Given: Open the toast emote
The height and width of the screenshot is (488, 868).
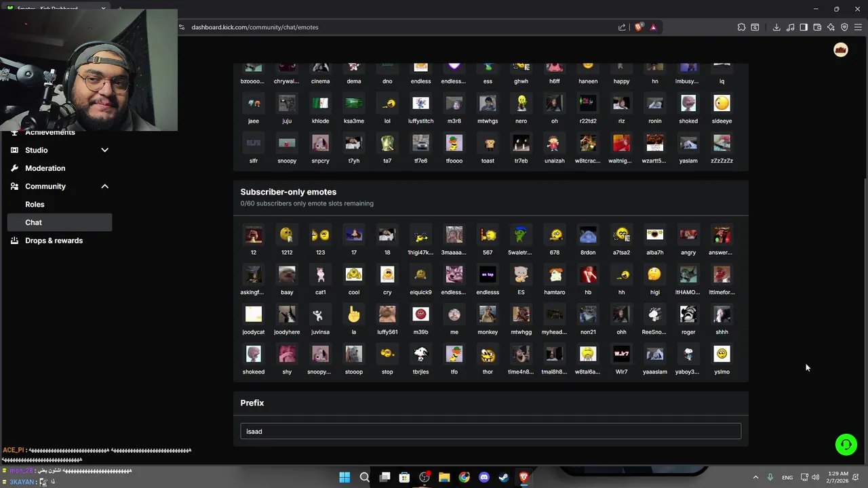Looking at the screenshot, I should click(x=488, y=144).
